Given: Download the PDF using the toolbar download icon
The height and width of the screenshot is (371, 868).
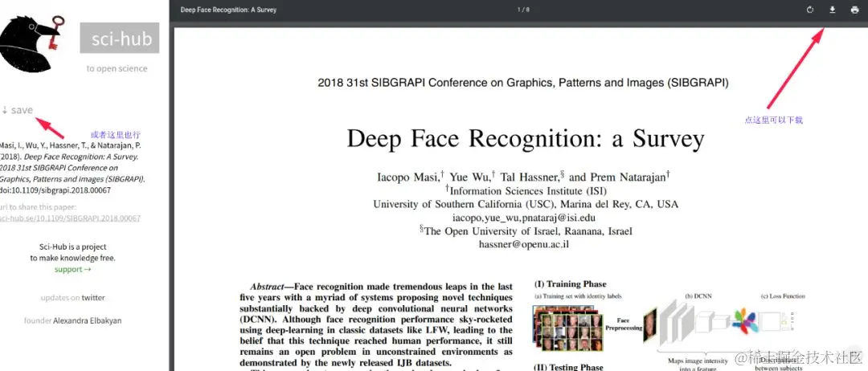Looking at the screenshot, I should (x=832, y=10).
